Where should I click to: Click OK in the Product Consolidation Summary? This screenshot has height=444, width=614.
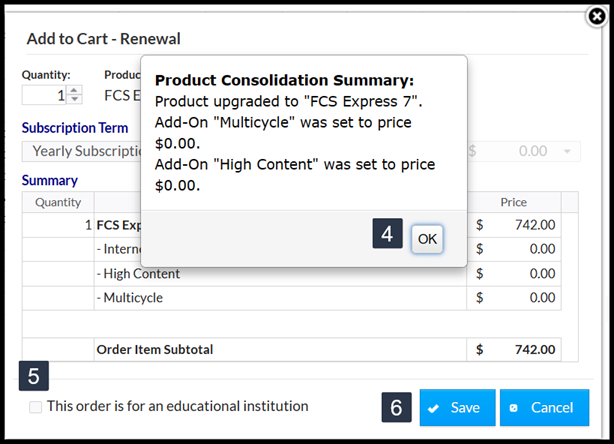427,238
